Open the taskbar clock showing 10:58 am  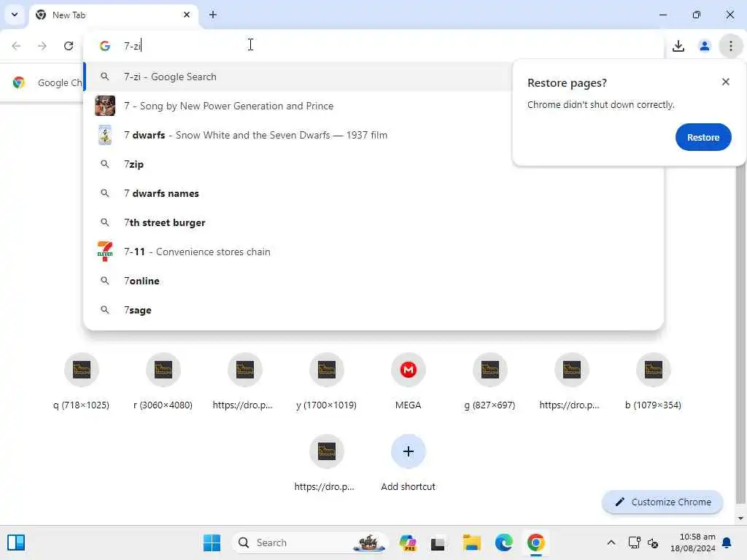693,542
